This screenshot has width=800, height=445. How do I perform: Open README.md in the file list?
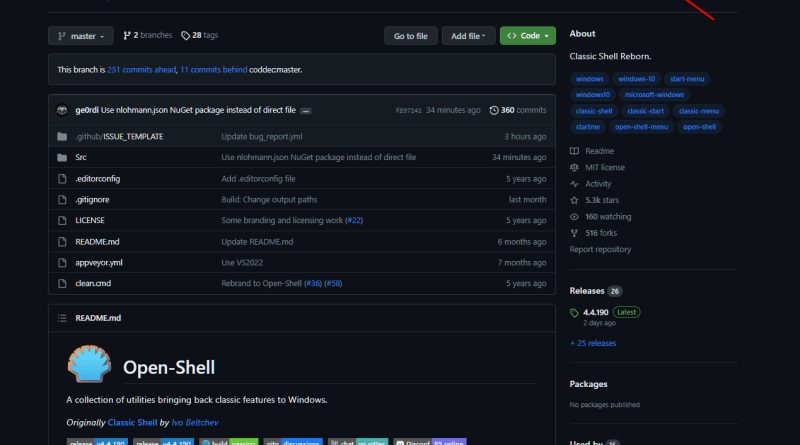[97, 241]
